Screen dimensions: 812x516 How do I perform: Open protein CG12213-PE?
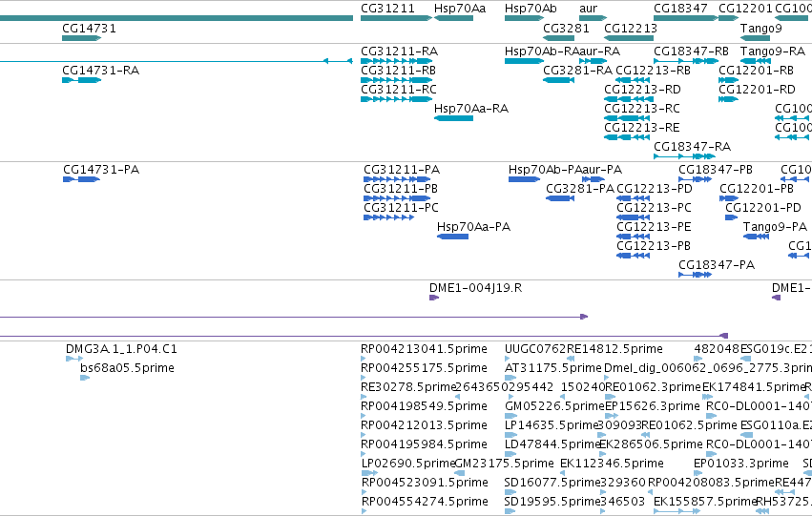(x=654, y=227)
